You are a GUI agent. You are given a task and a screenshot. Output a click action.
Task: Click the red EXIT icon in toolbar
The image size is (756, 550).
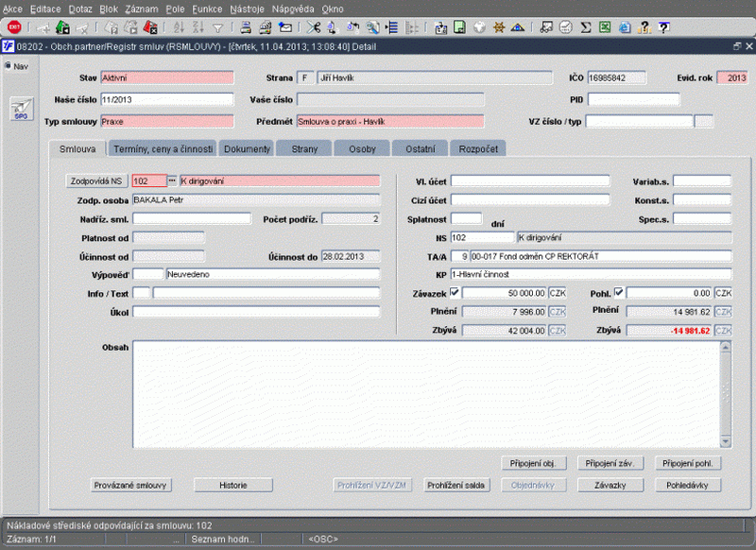(x=14, y=27)
